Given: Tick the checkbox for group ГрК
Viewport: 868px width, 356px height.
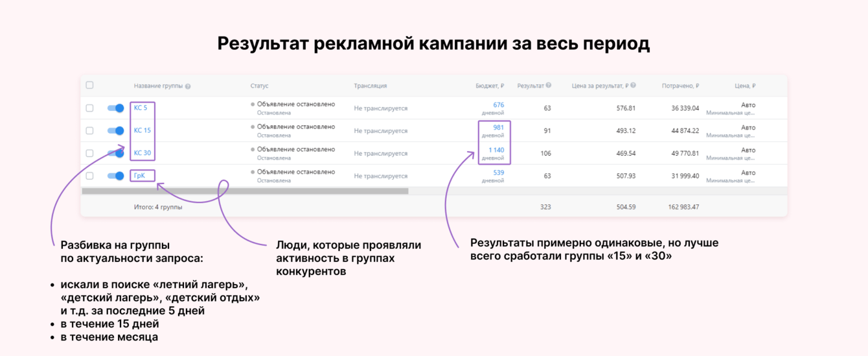Looking at the screenshot, I should (x=89, y=176).
